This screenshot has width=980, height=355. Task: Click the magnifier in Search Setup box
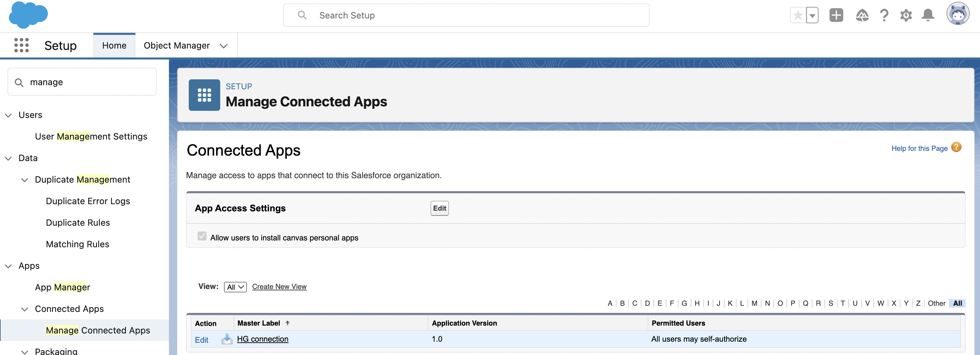click(302, 15)
